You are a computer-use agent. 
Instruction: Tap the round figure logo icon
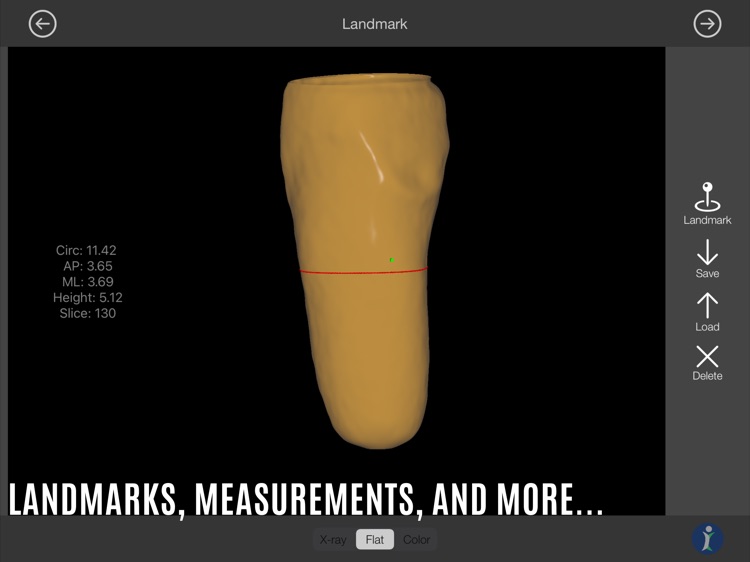[707, 539]
